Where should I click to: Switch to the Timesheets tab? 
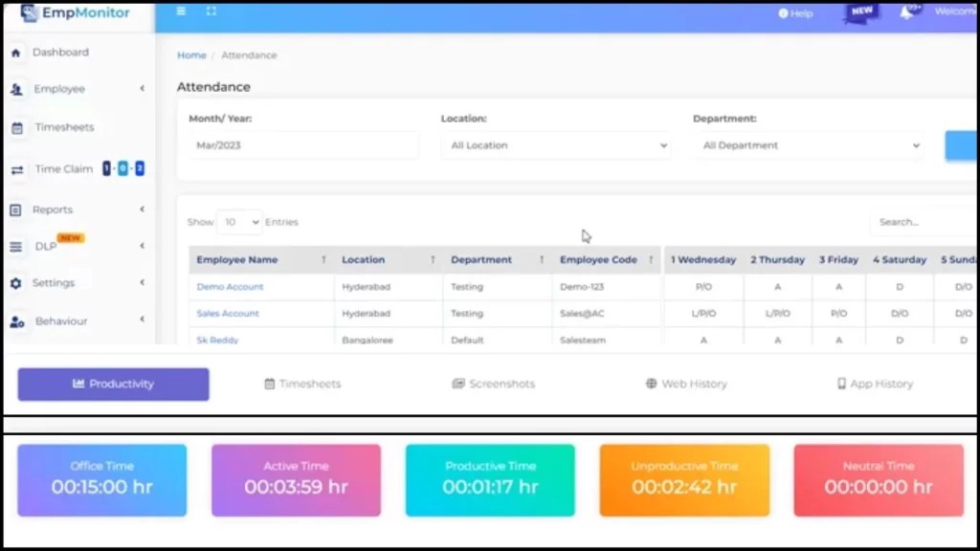point(302,384)
